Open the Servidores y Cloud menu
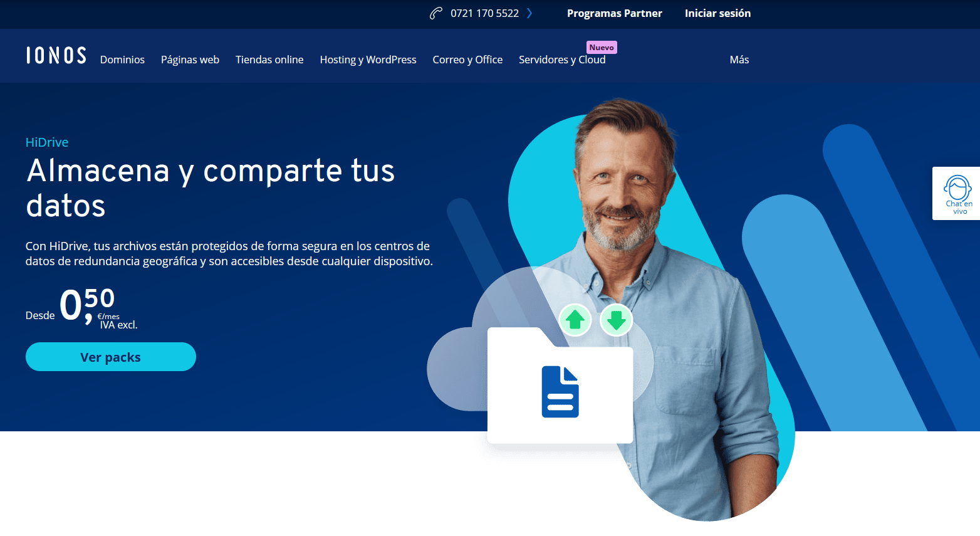 click(562, 60)
